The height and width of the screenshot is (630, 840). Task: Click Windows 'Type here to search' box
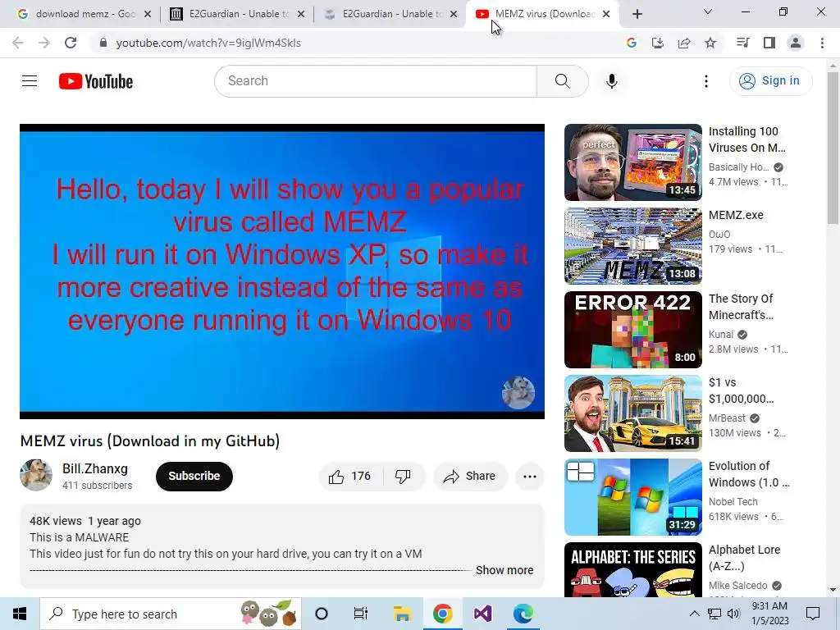pos(171,614)
